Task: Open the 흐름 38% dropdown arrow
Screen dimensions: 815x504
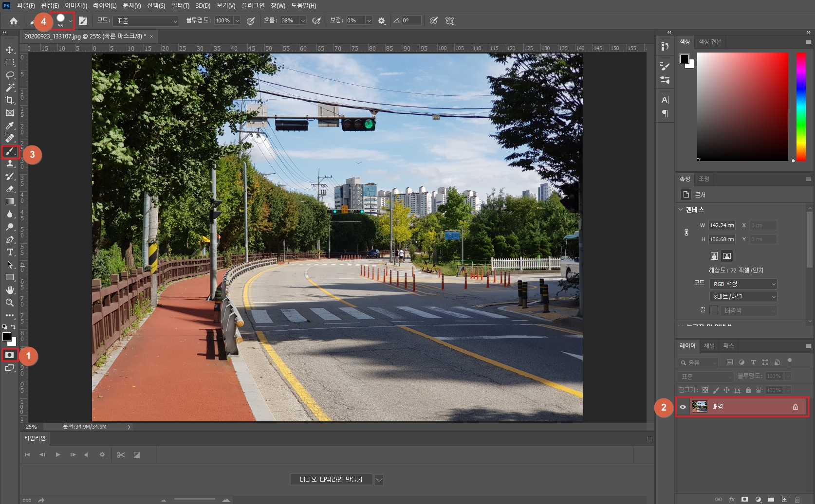Action: (x=303, y=21)
